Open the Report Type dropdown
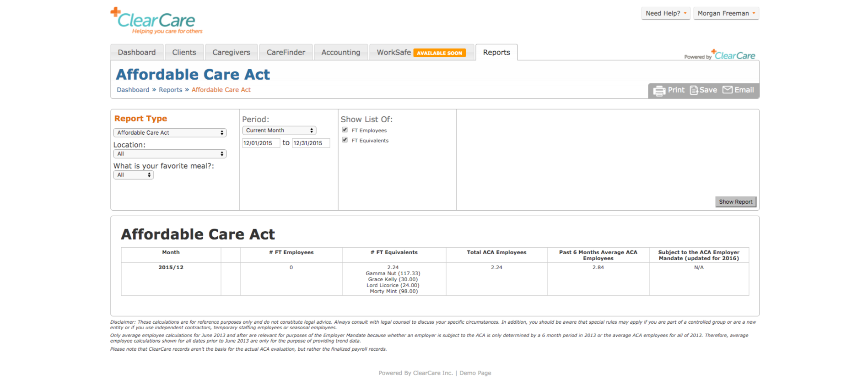 [170, 133]
